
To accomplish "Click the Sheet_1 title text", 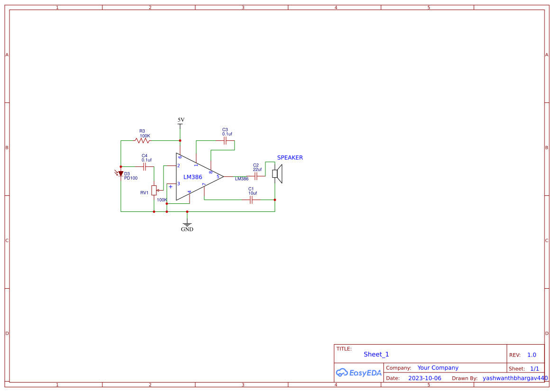I will point(376,354).
